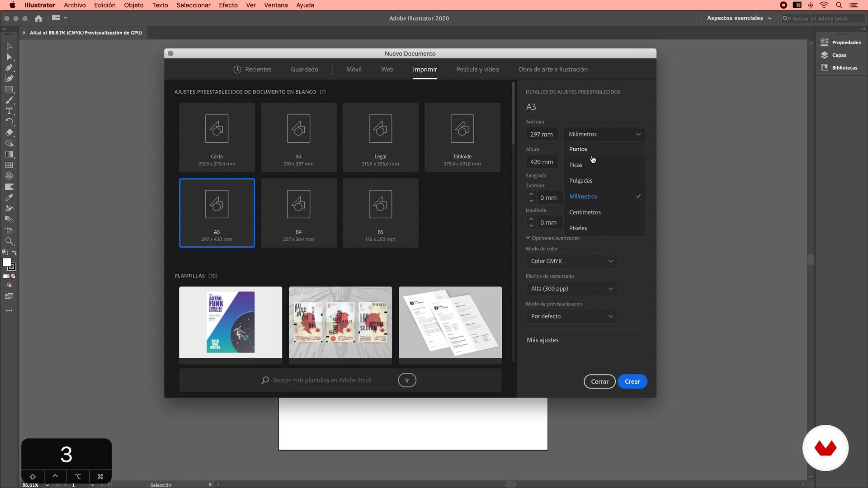Open the Bibliotecas panel
868x488 pixels.
tap(839, 68)
